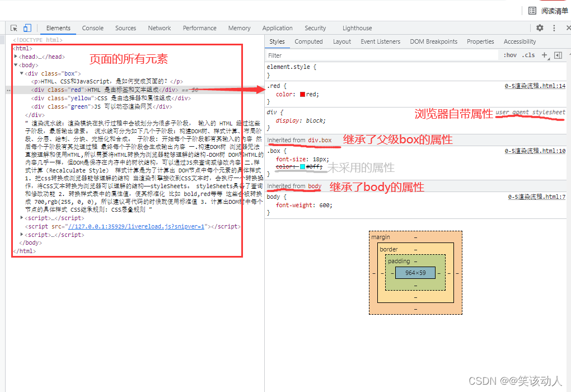Switch to the Elements tab
571x392 pixels.
(x=58, y=28)
